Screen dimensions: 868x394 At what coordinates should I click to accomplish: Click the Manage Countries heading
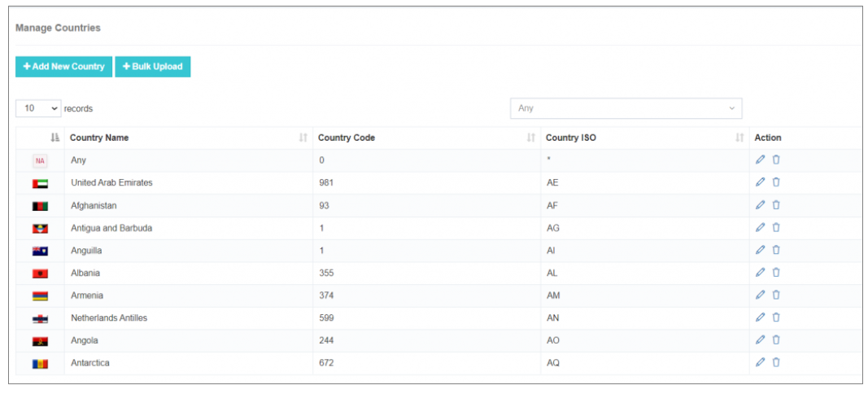coord(58,28)
